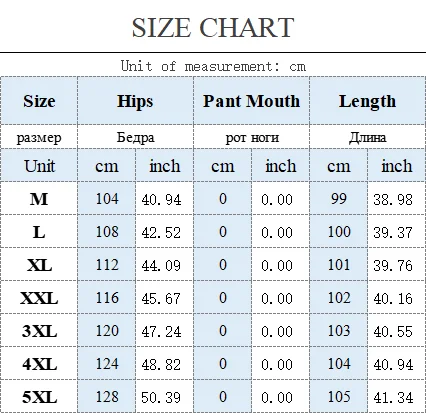Click the Длина subheader cell
This screenshot has width=426, height=413.
(x=367, y=137)
